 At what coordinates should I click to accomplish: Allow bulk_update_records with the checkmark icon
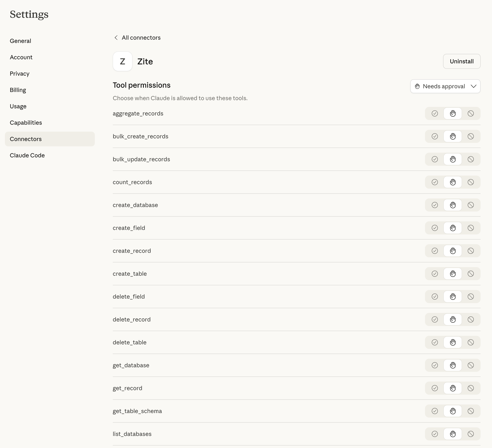pyautogui.click(x=435, y=159)
